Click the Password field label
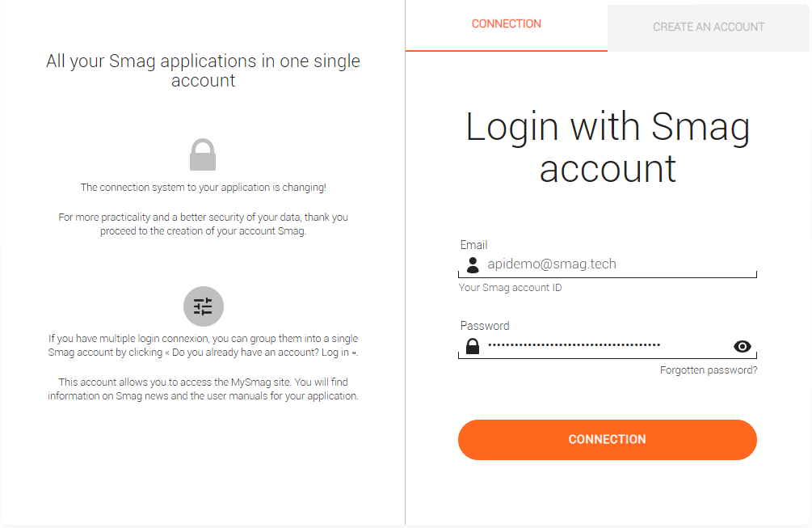Image resolution: width=812 pixels, height=528 pixels. 485,326
